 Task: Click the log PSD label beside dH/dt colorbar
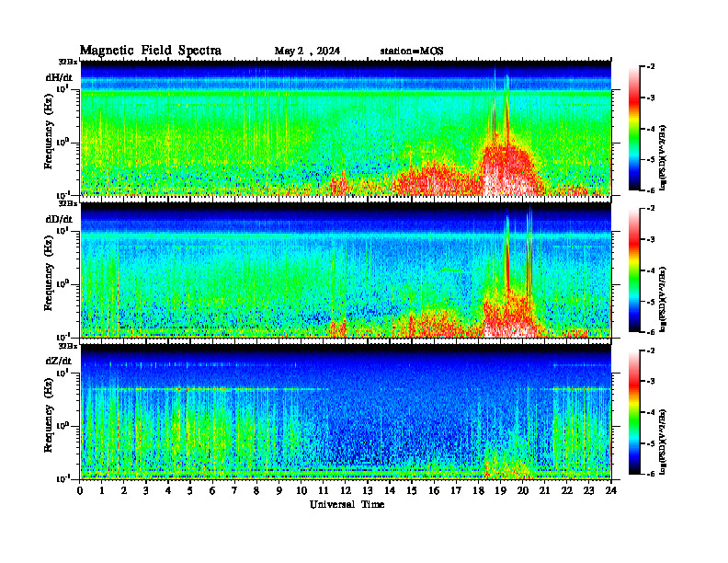[x=663, y=157]
